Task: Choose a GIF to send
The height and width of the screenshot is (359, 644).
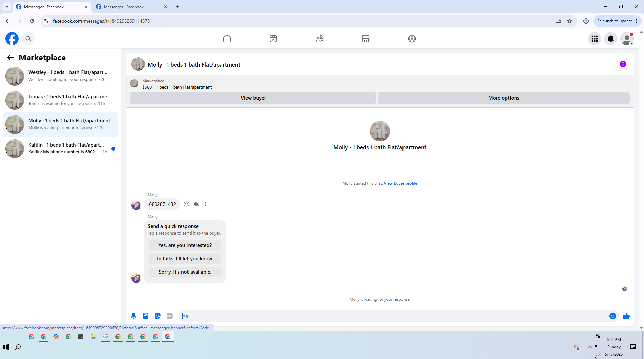Action: (170, 316)
